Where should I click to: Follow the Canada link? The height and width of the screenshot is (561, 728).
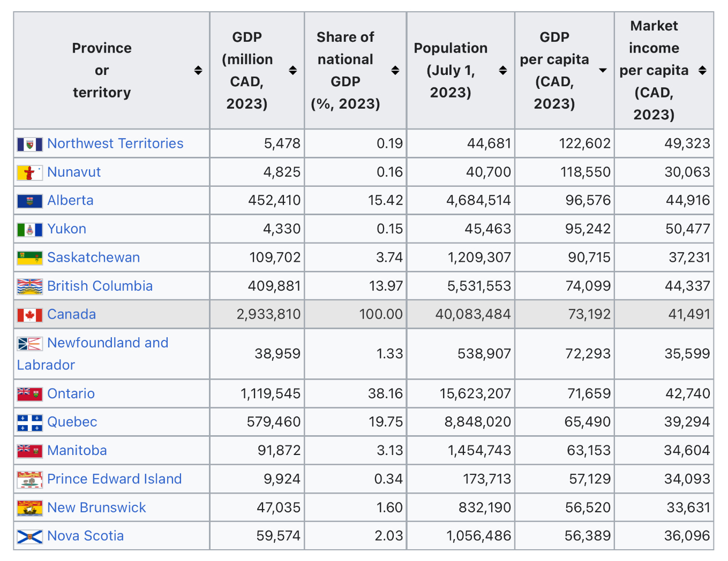[x=71, y=314]
